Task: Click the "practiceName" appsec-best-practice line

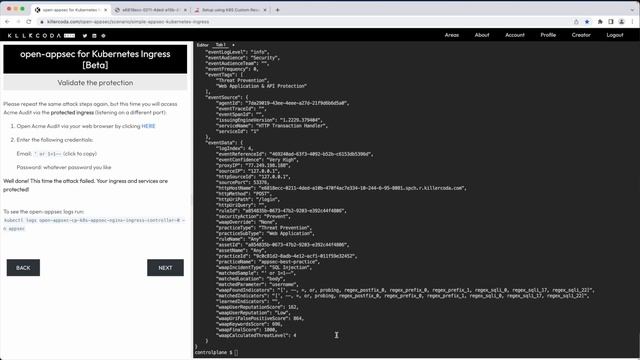Action: pyautogui.click(x=268, y=262)
